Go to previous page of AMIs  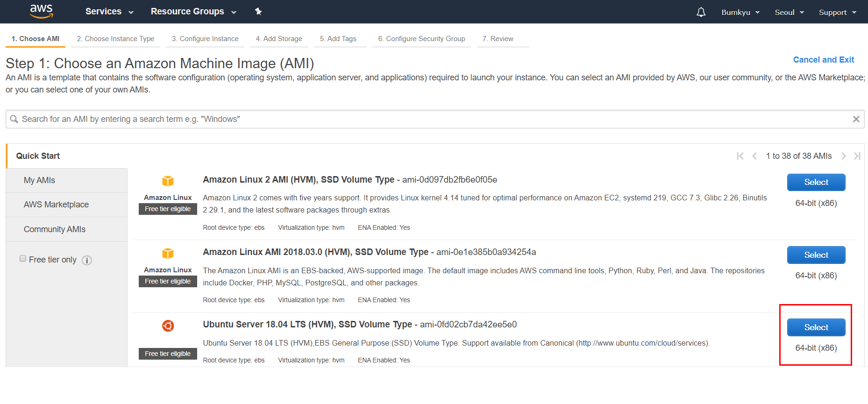[754, 156]
